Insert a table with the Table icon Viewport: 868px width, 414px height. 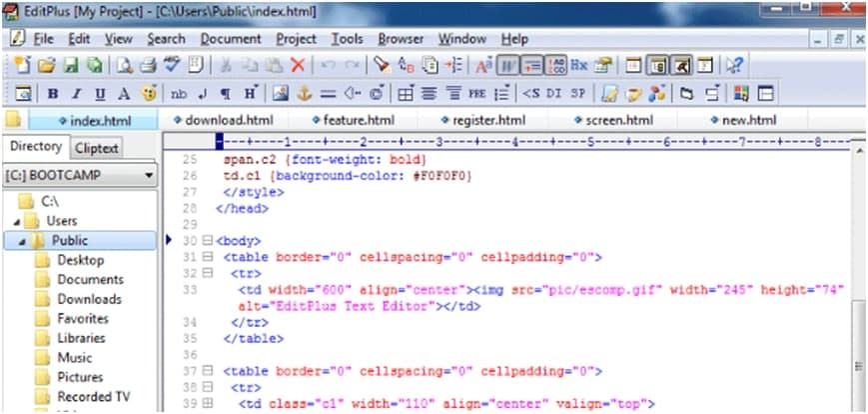pyautogui.click(x=406, y=94)
